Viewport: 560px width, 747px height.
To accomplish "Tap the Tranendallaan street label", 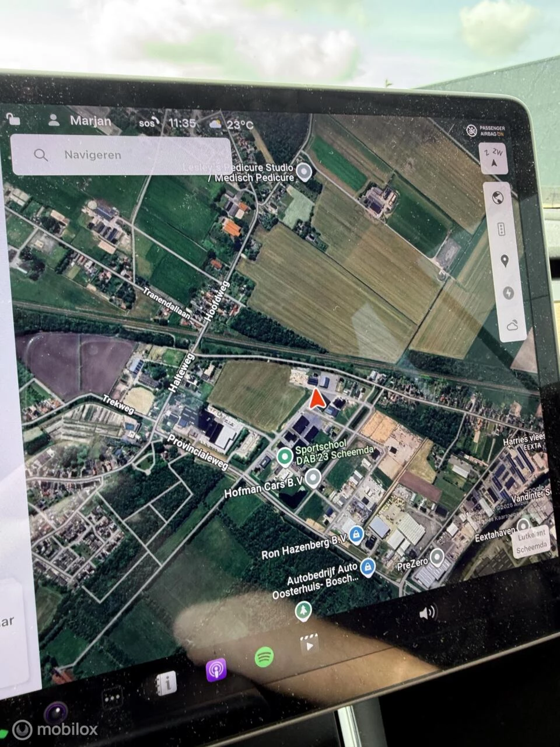I will click(167, 302).
